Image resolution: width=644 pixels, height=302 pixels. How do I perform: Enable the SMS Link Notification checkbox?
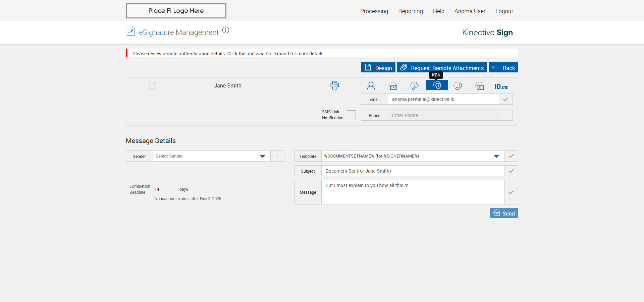click(351, 115)
